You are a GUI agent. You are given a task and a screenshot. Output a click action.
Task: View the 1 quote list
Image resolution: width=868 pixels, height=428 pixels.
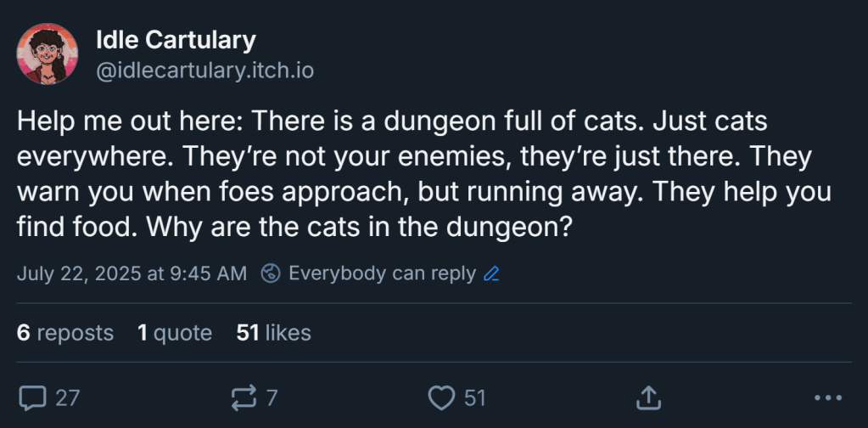coord(174,333)
